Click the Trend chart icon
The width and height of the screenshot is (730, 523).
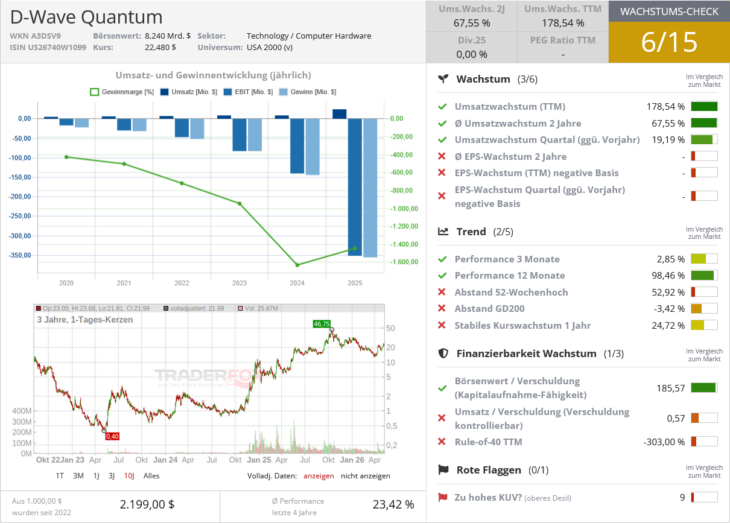tap(443, 231)
